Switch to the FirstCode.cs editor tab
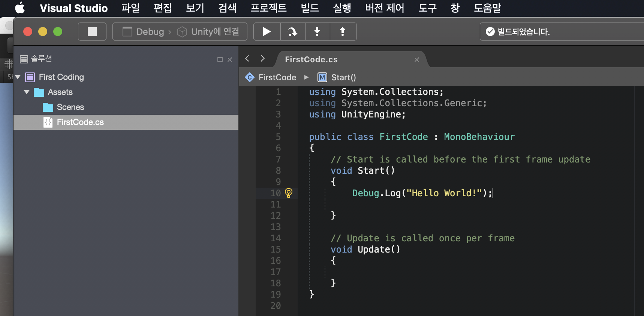This screenshot has width=644, height=316. tap(311, 60)
